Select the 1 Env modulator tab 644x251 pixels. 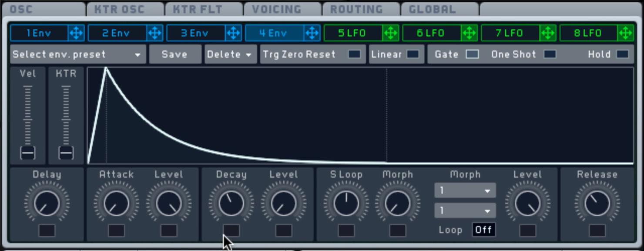39,33
